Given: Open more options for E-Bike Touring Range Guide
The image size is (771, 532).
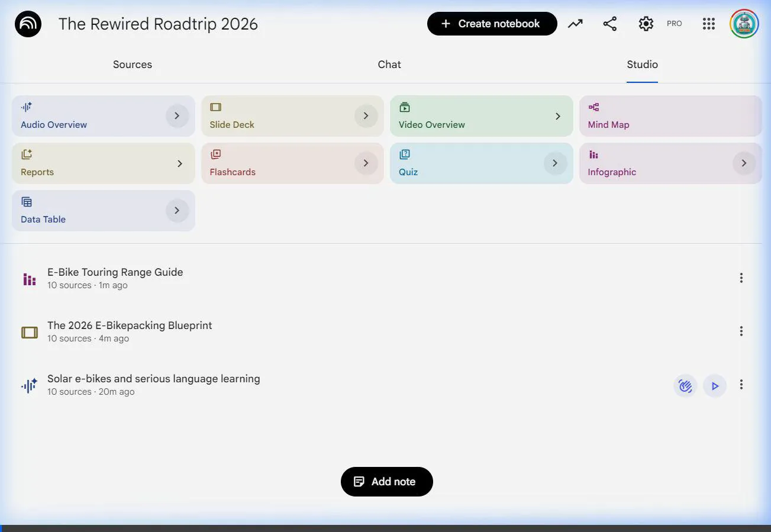Looking at the screenshot, I should pos(741,278).
